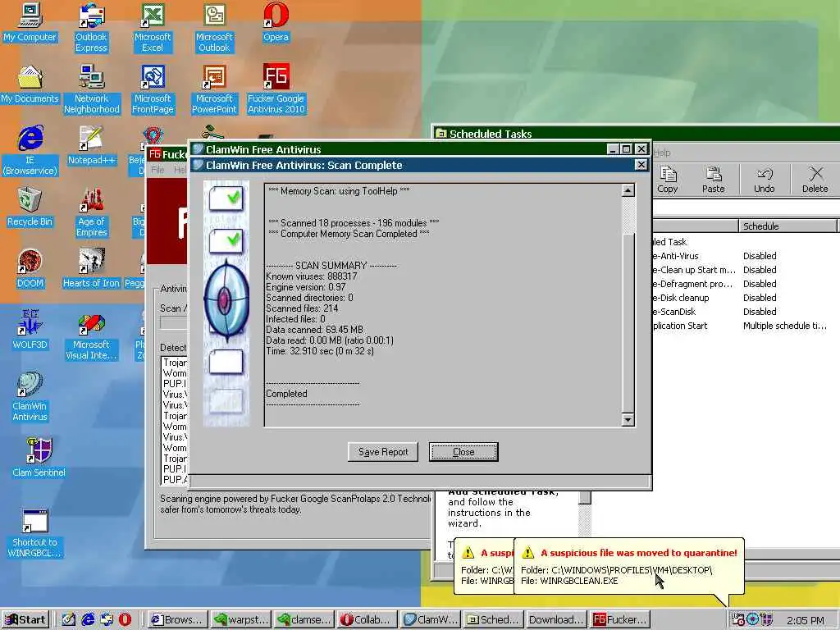Close the Scan Complete dialog via title bar X

(641, 164)
